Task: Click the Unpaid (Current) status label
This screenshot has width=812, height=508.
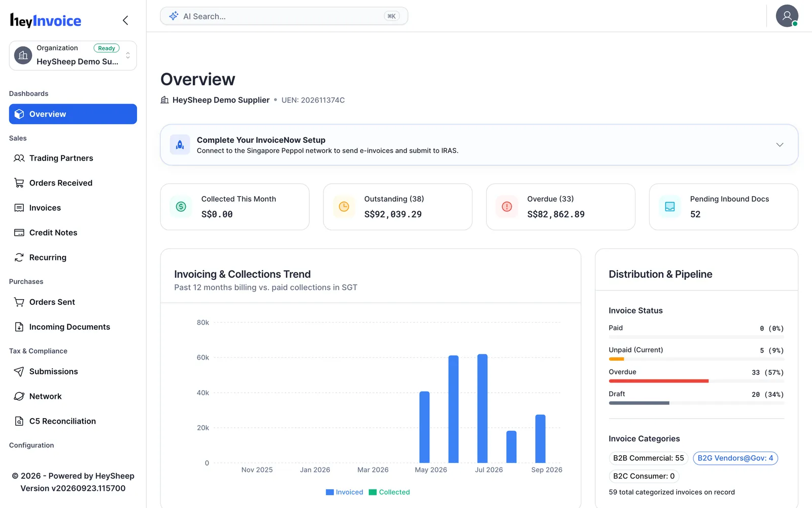Action: (x=636, y=350)
